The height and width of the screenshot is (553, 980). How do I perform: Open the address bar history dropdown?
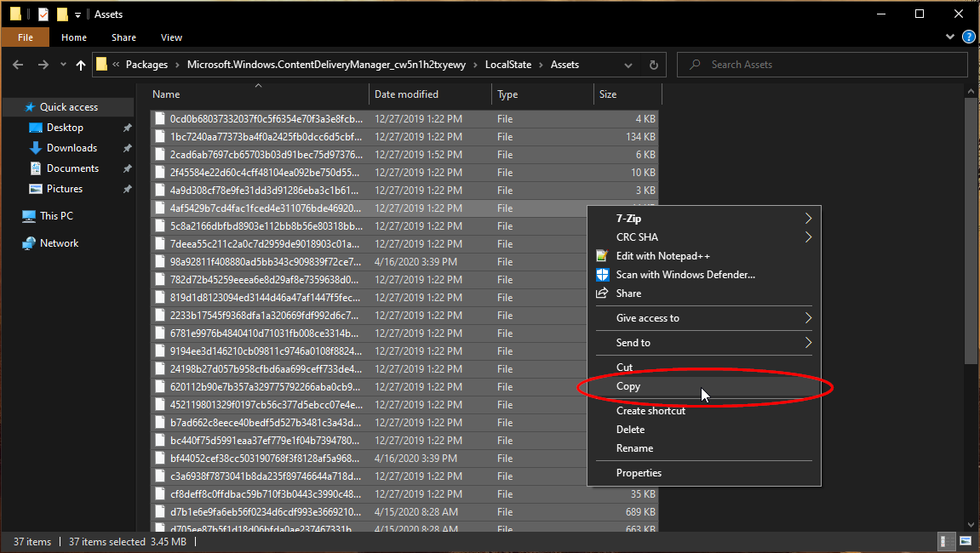(628, 65)
